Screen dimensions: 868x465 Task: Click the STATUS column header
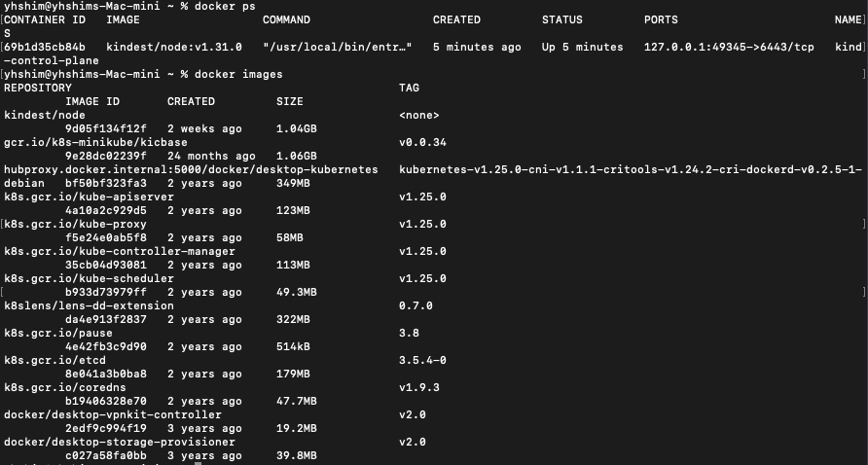click(561, 19)
